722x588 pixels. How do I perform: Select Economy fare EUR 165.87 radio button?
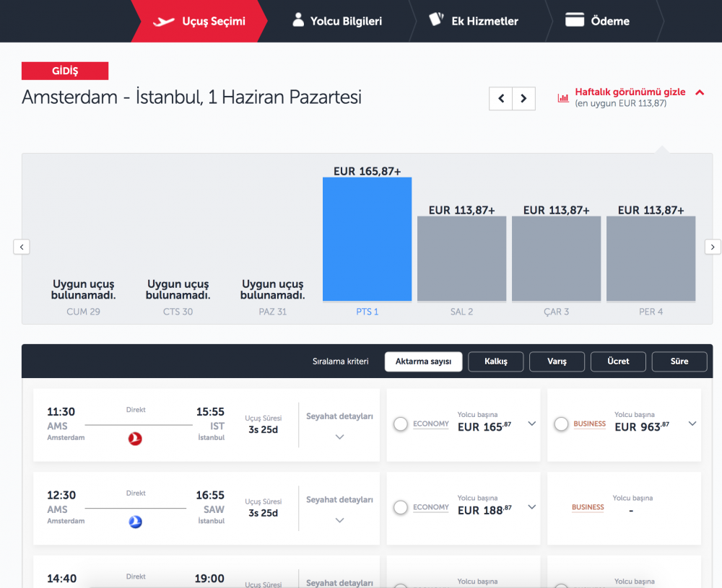401,425
